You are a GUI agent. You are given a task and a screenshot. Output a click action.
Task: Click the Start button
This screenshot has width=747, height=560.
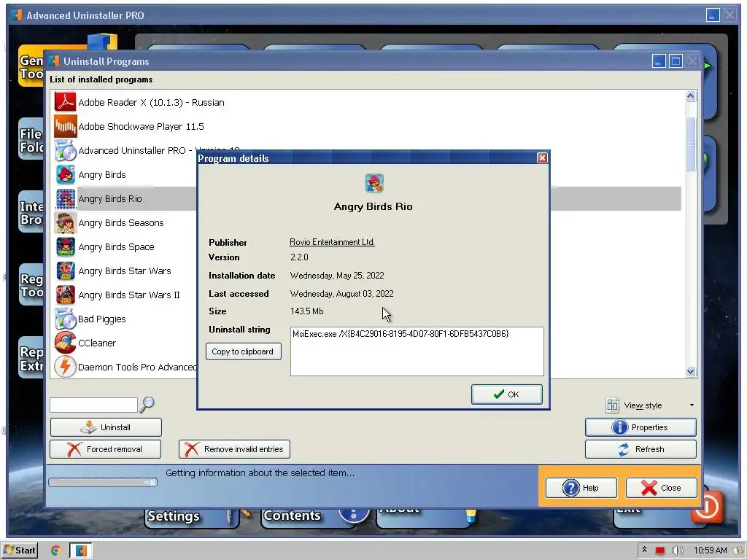click(x=20, y=551)
